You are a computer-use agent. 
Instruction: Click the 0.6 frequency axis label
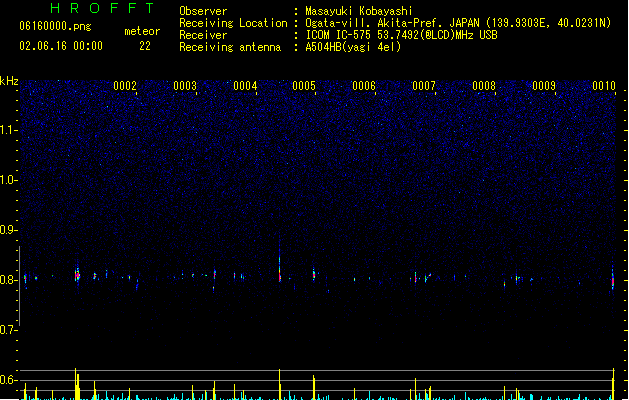click(8, 380)
